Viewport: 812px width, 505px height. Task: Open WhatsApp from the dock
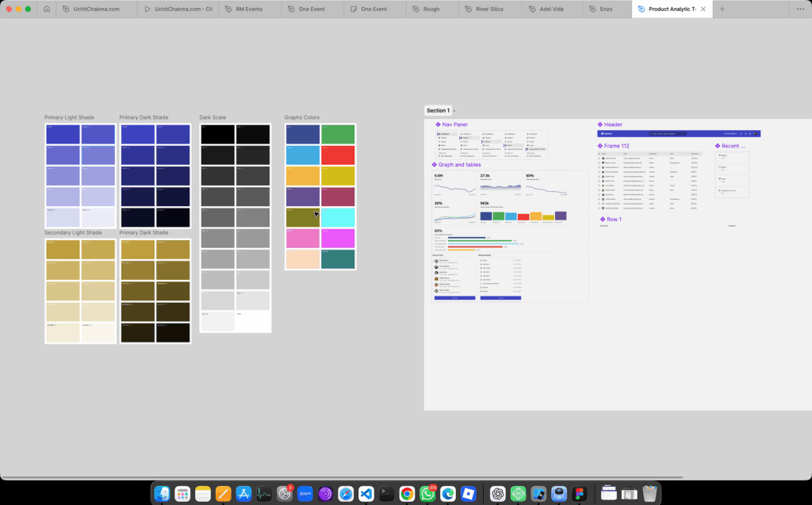pyautogui.click(x=427, y=493)
